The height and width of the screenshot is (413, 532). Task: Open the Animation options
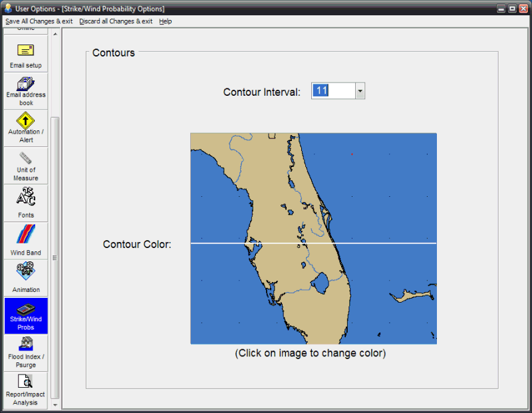(x=25, y=277)
